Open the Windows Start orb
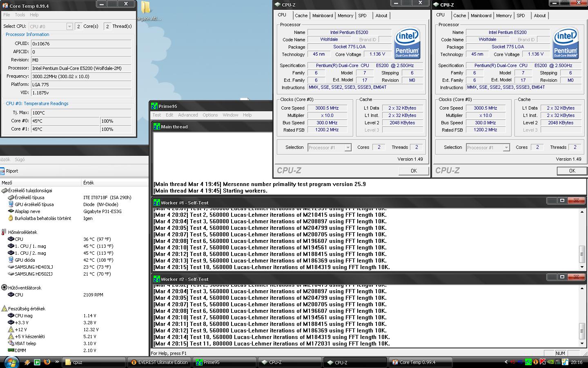Viewport: 588px width, 368px height. point(11,362)
